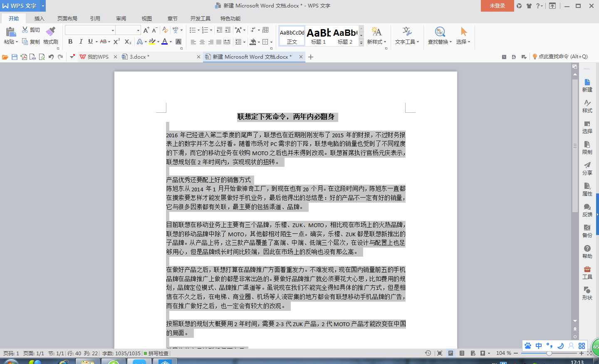
Task: Apply distributed alignment
Action: point(227,42)
